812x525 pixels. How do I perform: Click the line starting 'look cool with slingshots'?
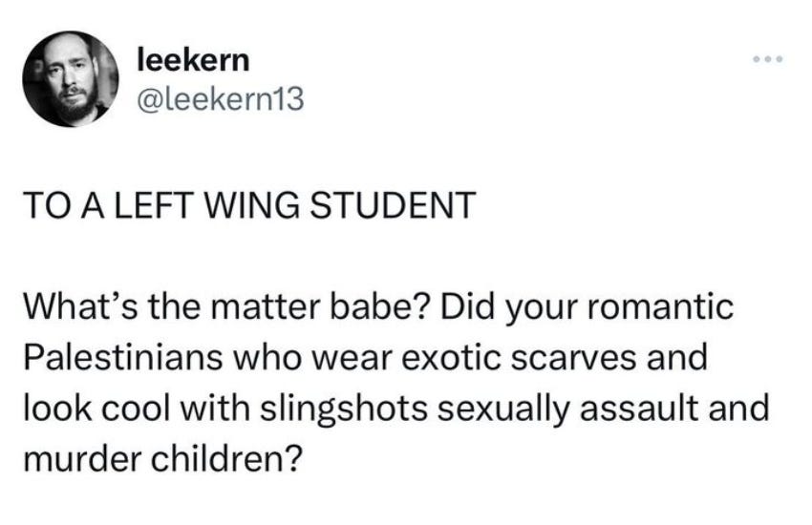396,409
